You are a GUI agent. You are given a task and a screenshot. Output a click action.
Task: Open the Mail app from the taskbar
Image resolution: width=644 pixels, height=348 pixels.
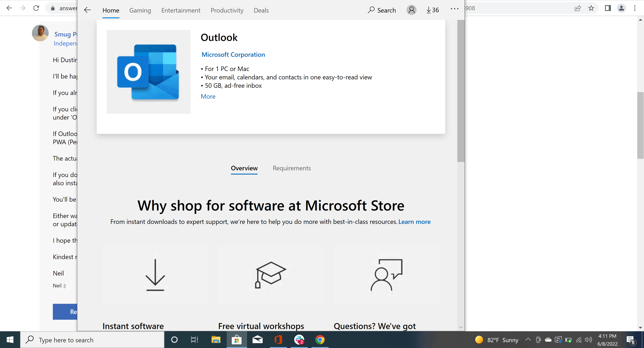[x=257, y=340]
